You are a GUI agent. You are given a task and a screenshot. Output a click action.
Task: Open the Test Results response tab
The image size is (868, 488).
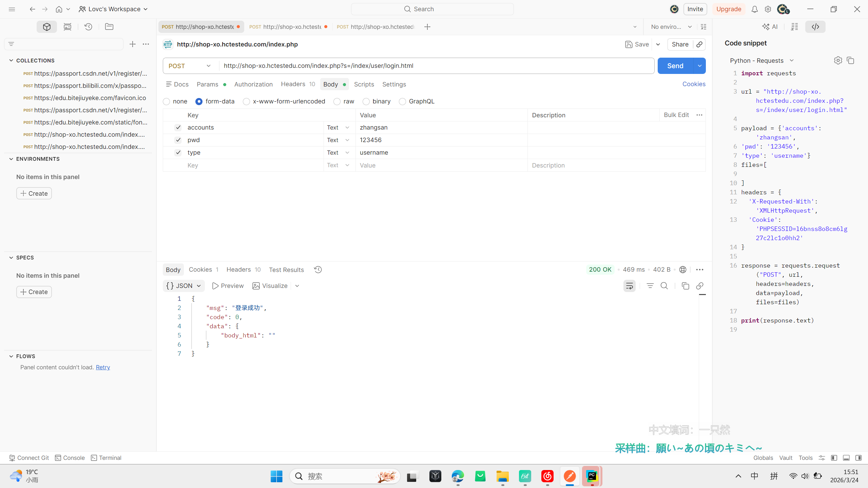click(286, 270)
